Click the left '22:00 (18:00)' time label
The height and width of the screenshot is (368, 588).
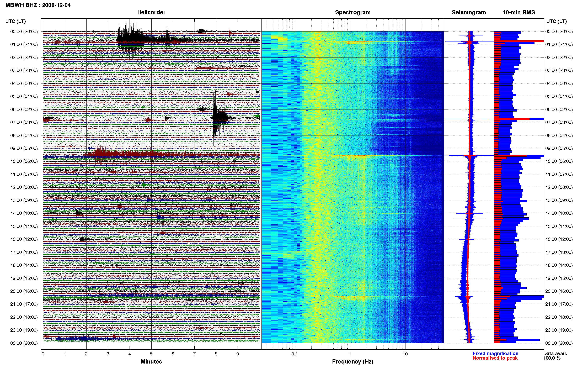[24, 317]
